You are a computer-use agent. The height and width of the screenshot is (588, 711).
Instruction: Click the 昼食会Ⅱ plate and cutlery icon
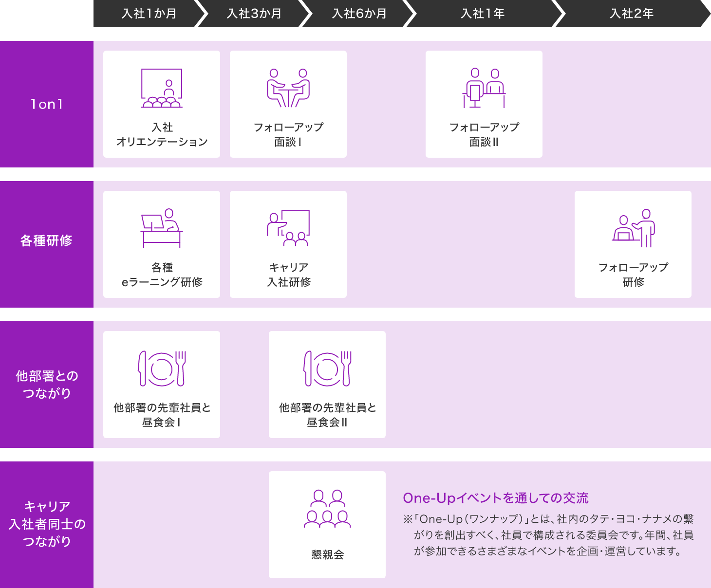tap(327, 368)
